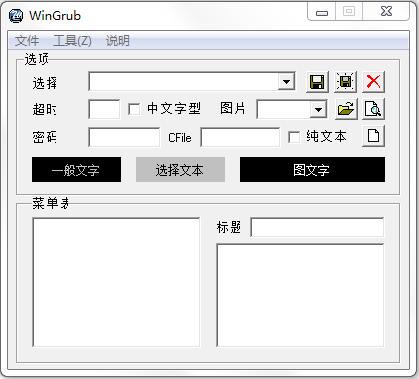Screen dimensions: 419x379
Task: Open the 文件 menu
Action: coord(27,41)
